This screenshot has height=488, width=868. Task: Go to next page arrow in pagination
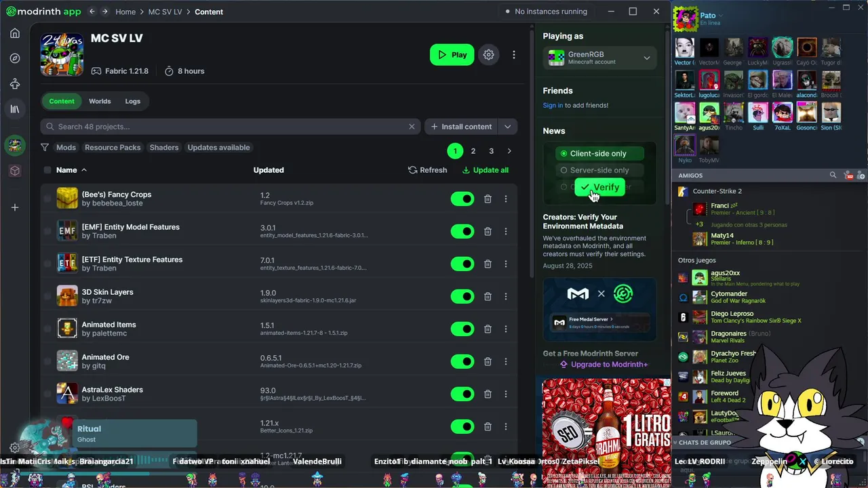pos(509,151)
